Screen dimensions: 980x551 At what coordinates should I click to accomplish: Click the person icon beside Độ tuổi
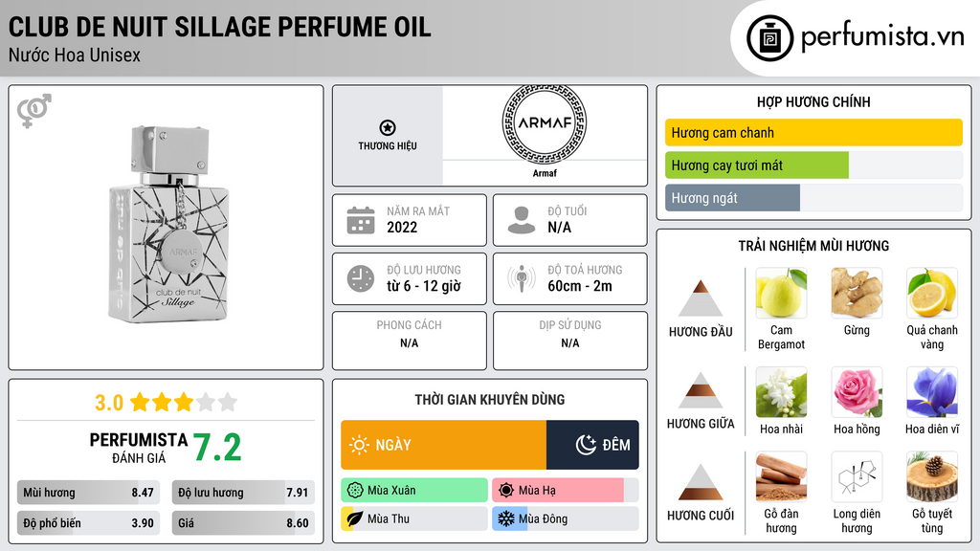click(521, 220)
